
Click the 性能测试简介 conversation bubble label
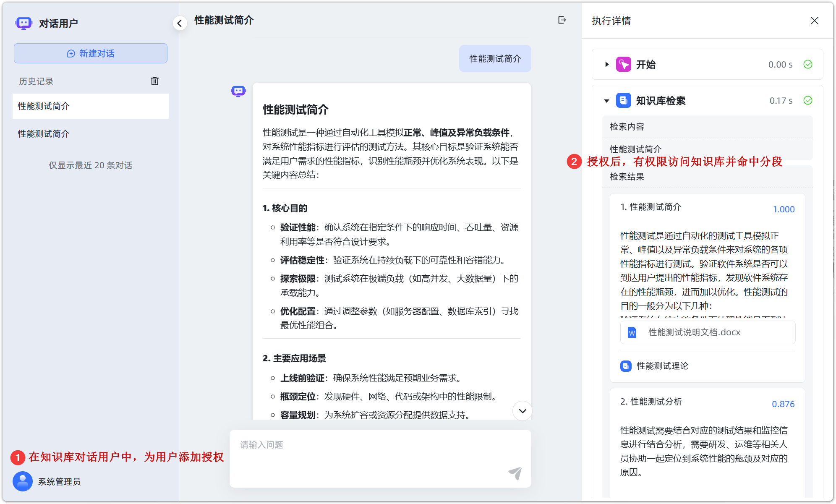click(x=495, y=58)
